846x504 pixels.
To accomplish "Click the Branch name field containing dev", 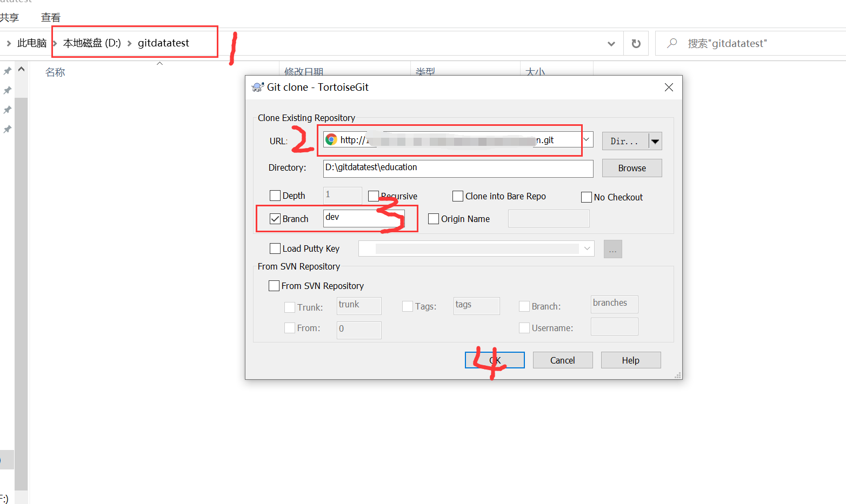I will click(363, 218).
